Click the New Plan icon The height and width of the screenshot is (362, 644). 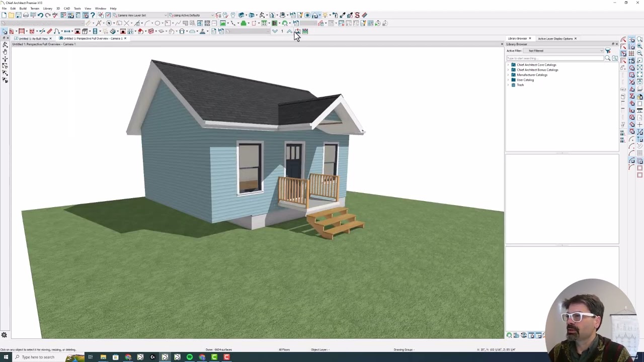pos(4,15)
